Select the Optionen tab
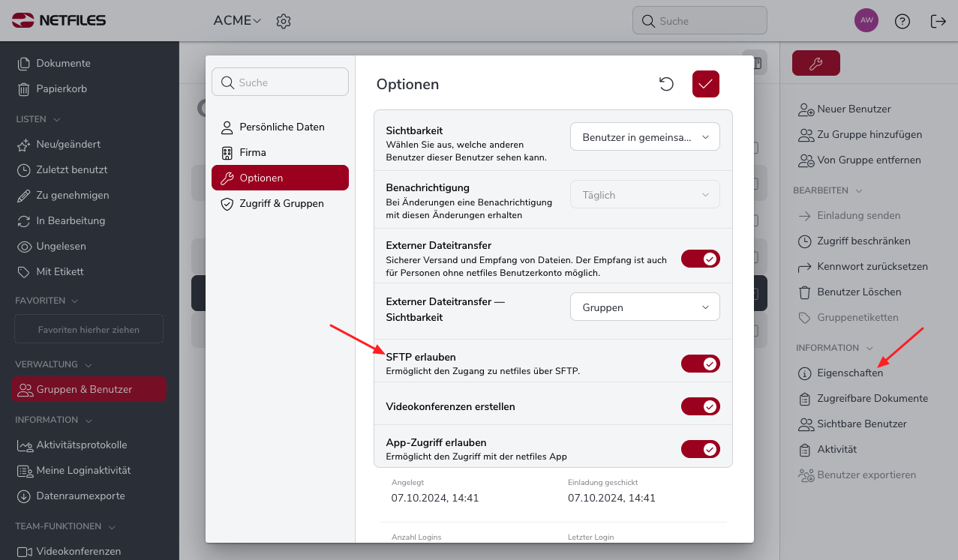This screenshot has height=560, width=958. click(280, 178)
